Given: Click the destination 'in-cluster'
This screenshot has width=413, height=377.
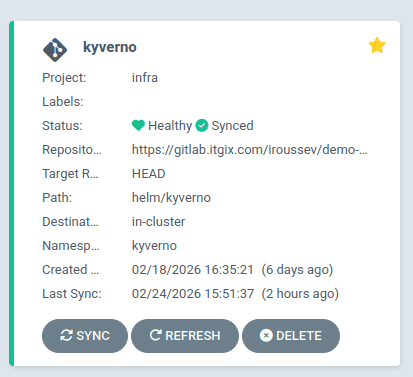Looking at the screenshot, I should click(159, 222).
